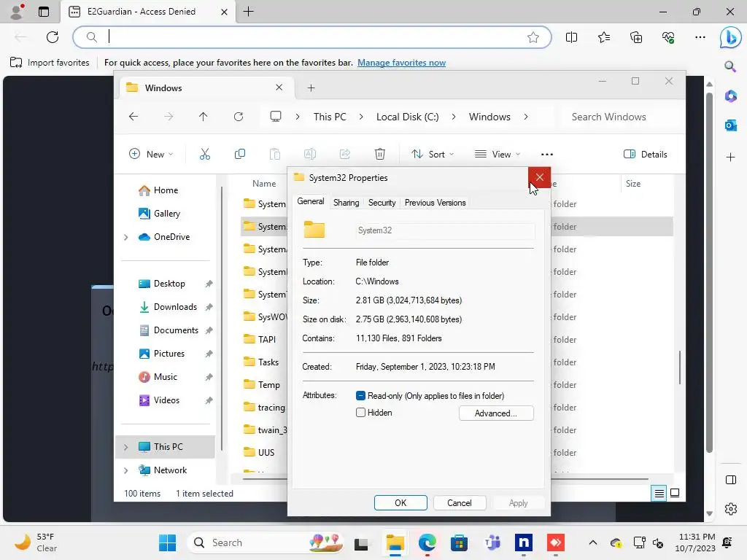Add this page to favorites star icon
The height and width of the screenshot is (560, 747).
pyautogui.click(x=533, y=37)
